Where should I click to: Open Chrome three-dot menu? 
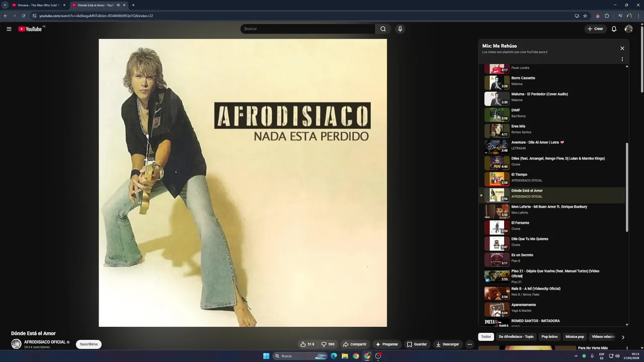[639, 16]
